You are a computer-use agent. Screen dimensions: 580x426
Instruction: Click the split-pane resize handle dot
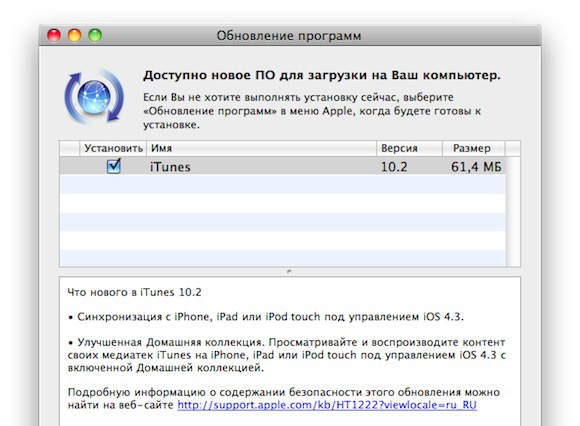[x=289, y=272]
